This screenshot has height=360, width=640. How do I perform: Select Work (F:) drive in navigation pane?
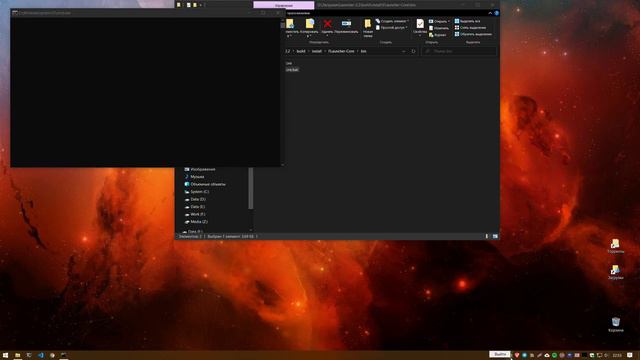pyautogui.click(x=195, y=214)
